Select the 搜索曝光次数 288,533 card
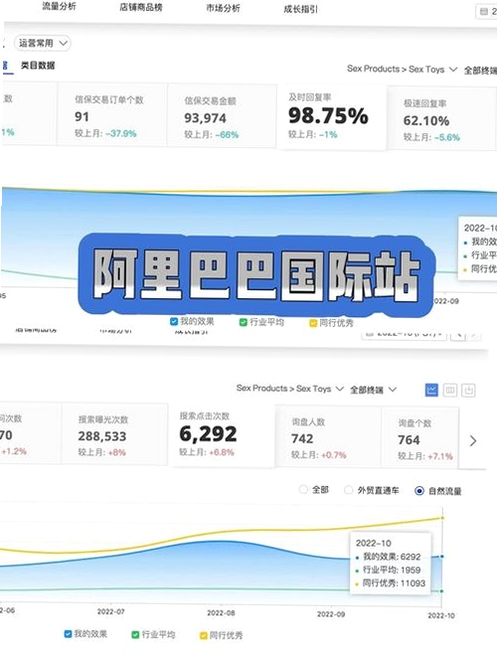This screenshot has height=663, width=497. click(115, 434)
